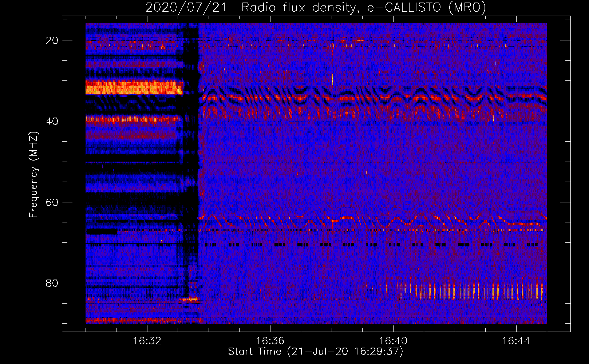Click the 'Frequency (MHZ)' y-axis label
Viewport: 589px width, 364px height.
click(x=33, y=175)
